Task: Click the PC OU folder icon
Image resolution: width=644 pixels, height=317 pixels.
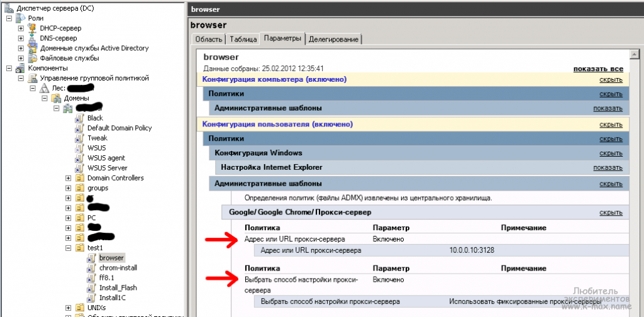Action: tap(80, 218)
